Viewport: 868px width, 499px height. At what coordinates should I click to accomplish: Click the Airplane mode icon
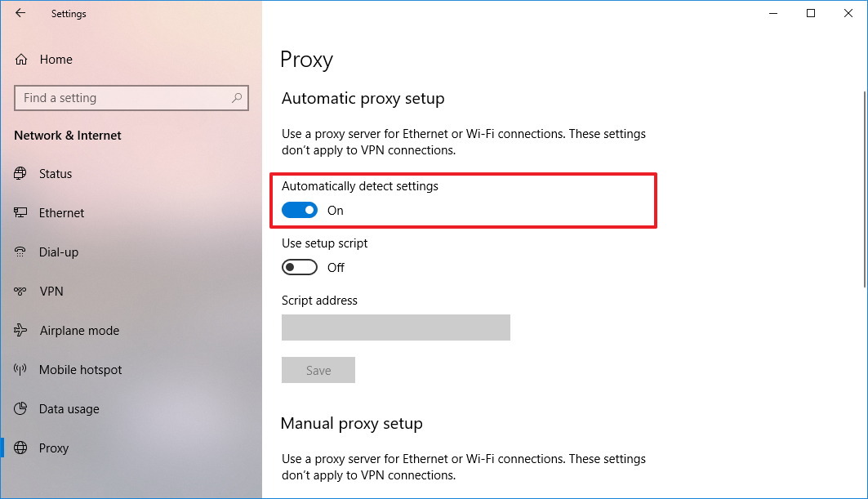coord(20,331)
